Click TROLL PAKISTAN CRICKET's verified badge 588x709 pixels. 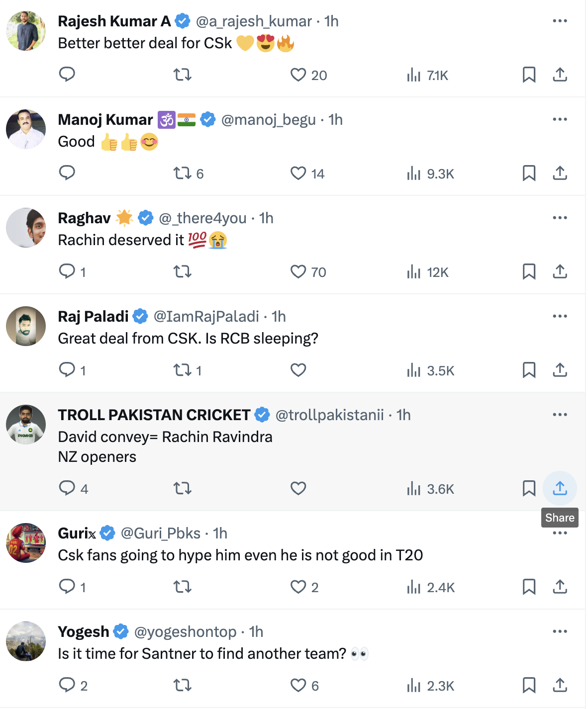(262, 415)
